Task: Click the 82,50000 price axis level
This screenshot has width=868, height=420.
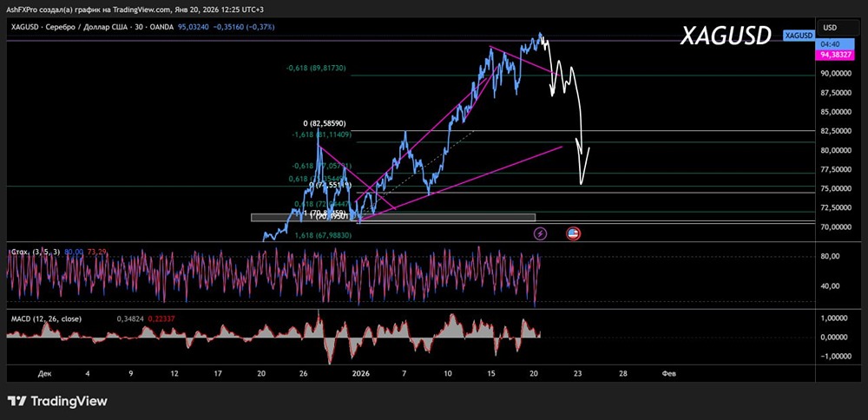Action: point(836,131)
